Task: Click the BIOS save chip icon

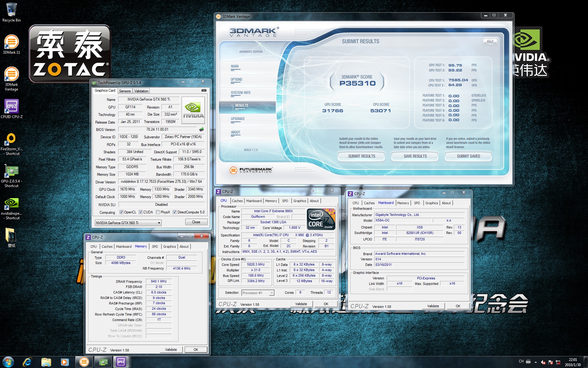Action: point(202,129)
